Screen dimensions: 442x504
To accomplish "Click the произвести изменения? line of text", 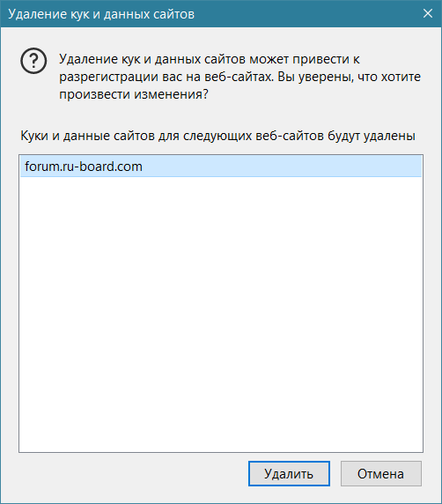I will point(134,94).
